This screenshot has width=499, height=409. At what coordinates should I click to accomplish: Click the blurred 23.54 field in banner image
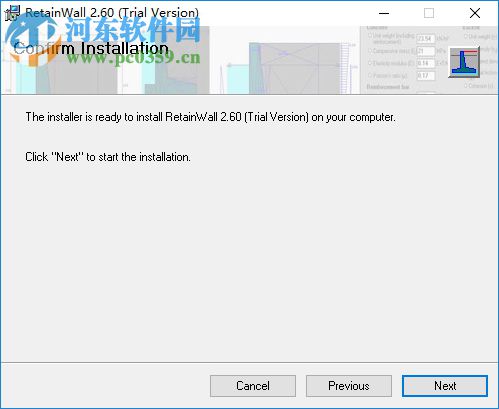pos(426,39)
